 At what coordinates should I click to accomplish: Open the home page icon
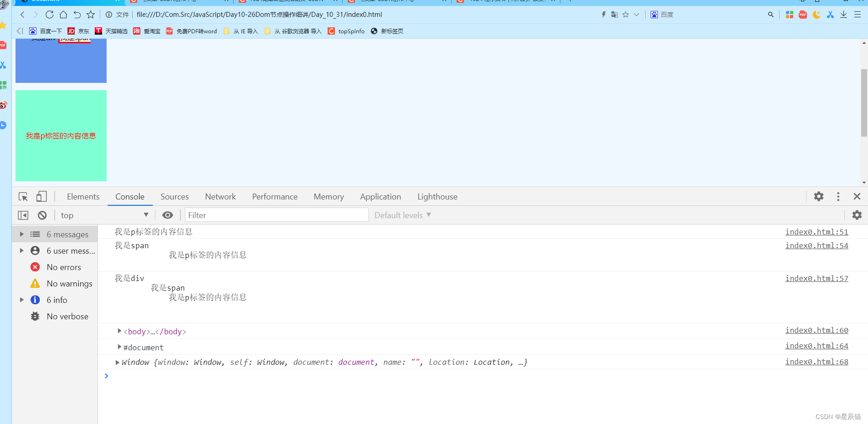point(63,15)
